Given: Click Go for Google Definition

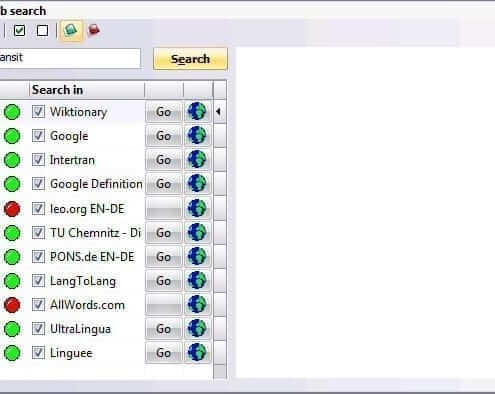Looking at the screenshot, I should (164, 184).
